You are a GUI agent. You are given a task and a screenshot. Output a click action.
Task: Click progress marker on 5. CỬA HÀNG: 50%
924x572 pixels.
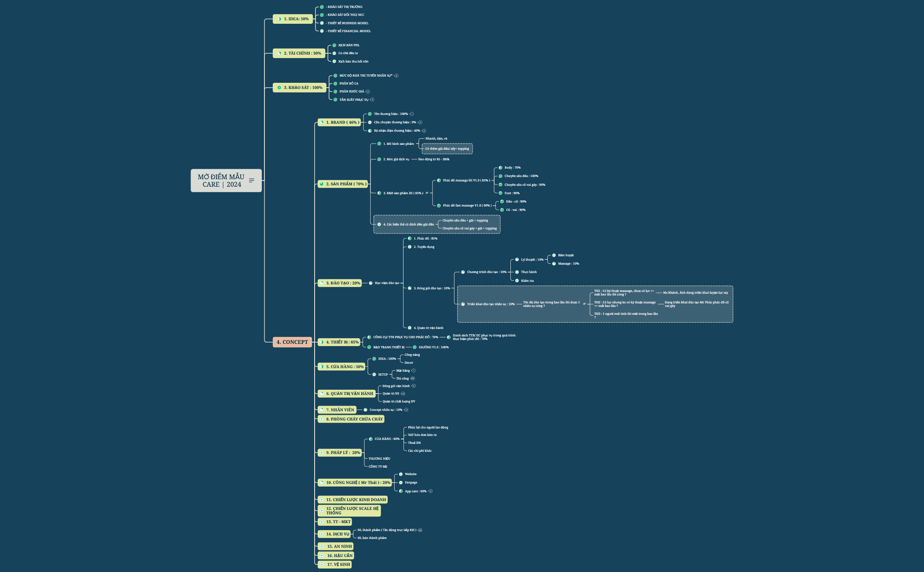[x=322, y=367]
